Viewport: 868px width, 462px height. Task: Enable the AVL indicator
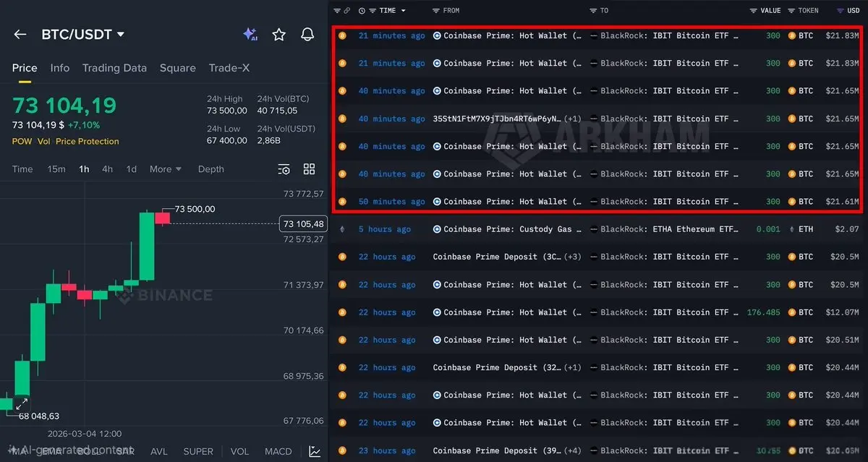pos(159,451)
